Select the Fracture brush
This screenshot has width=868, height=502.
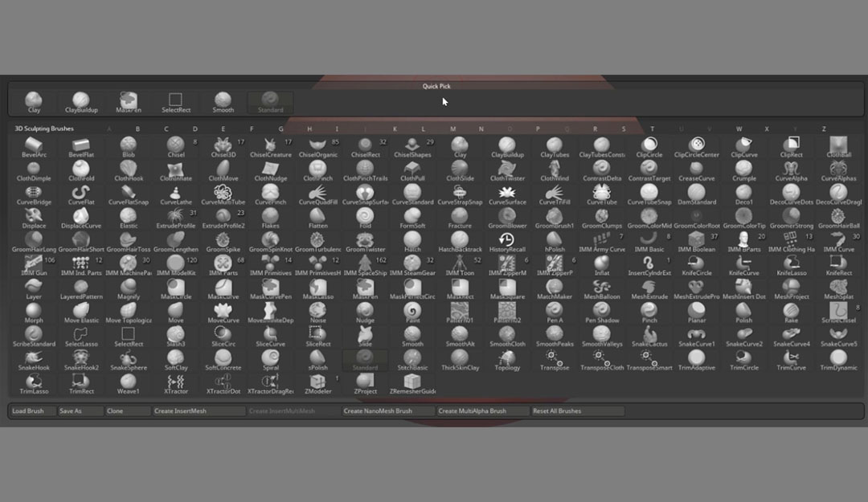pos(460,219)
